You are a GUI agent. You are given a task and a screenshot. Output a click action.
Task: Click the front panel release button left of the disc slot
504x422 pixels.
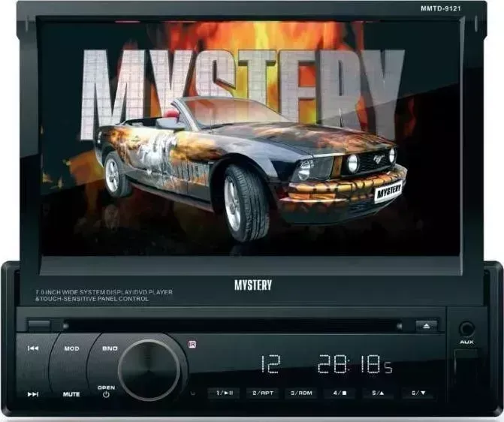(39, 325)
